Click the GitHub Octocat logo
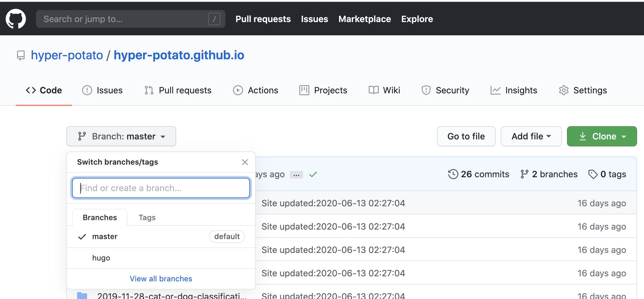This screenshot has width=644, height=299. 16,19
